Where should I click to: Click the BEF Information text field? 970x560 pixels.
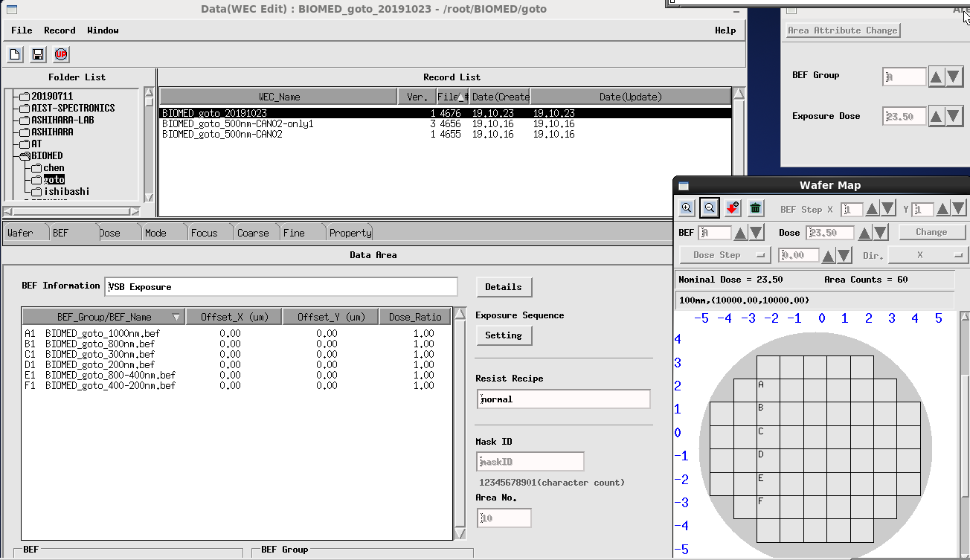(281, 286)
